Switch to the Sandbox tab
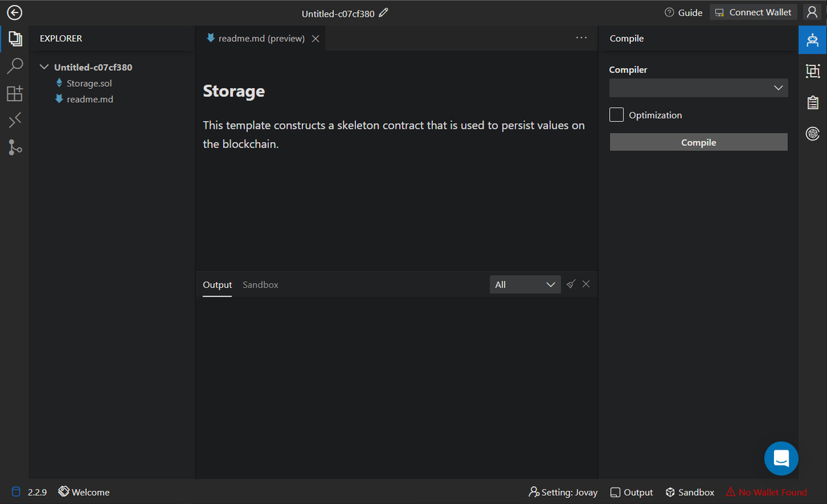The width and height of the screenshot is (827, 504). tap(260, 284)
